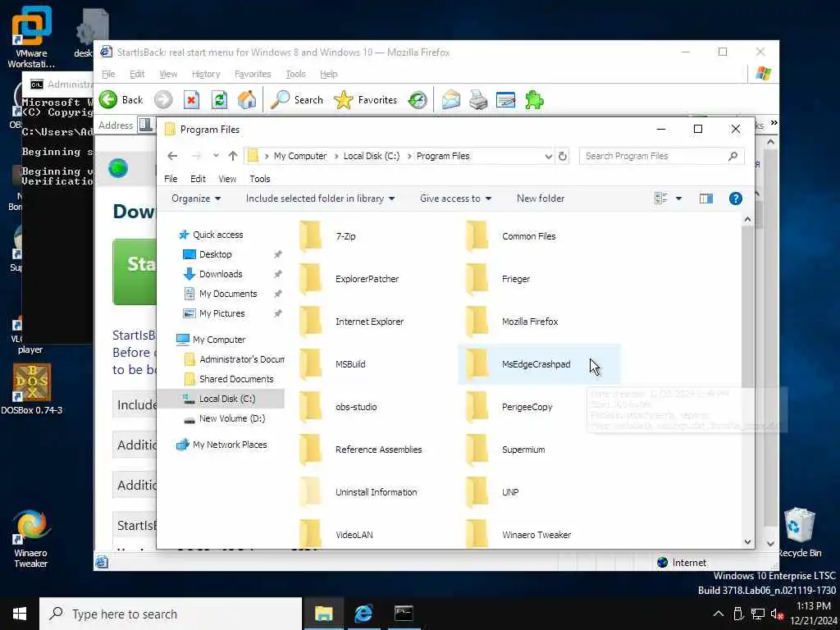Open the File menu in Explorer
Screen dimensions: 840x630
coord(171,179)
